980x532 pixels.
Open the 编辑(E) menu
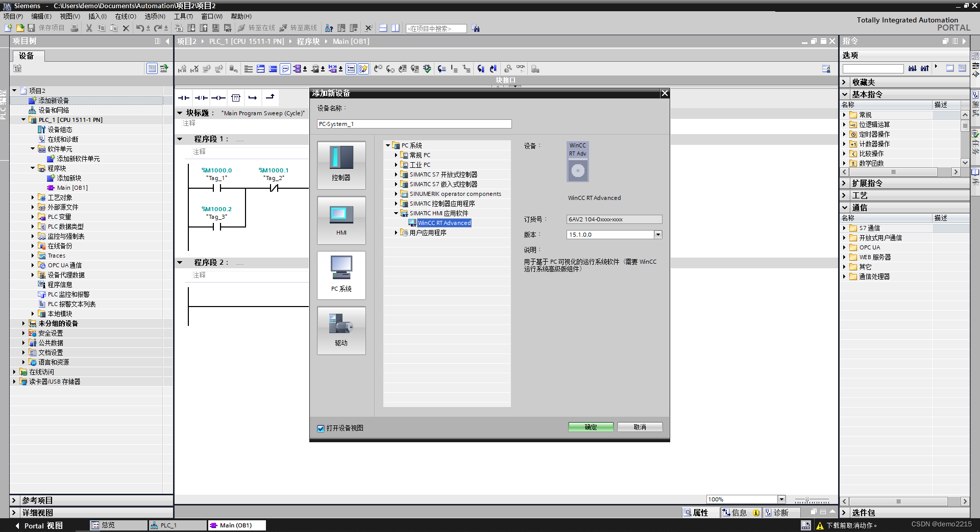click(x=41, y=16)
